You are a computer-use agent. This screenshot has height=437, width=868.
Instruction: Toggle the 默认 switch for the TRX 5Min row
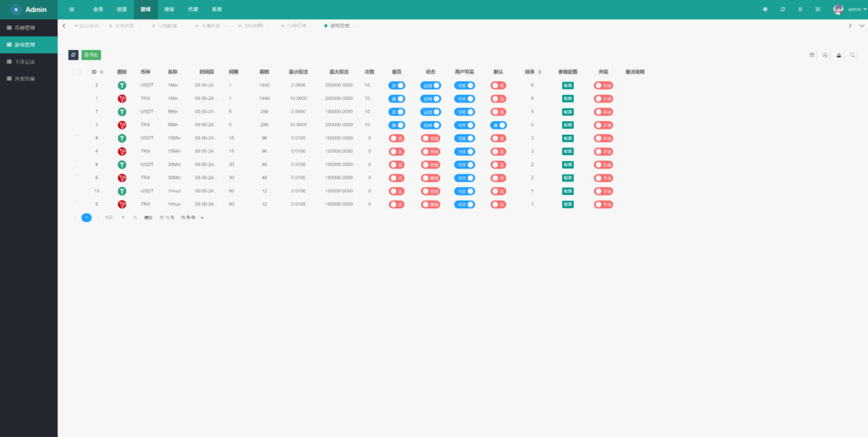pyautogui.click(x=498, y=125)
